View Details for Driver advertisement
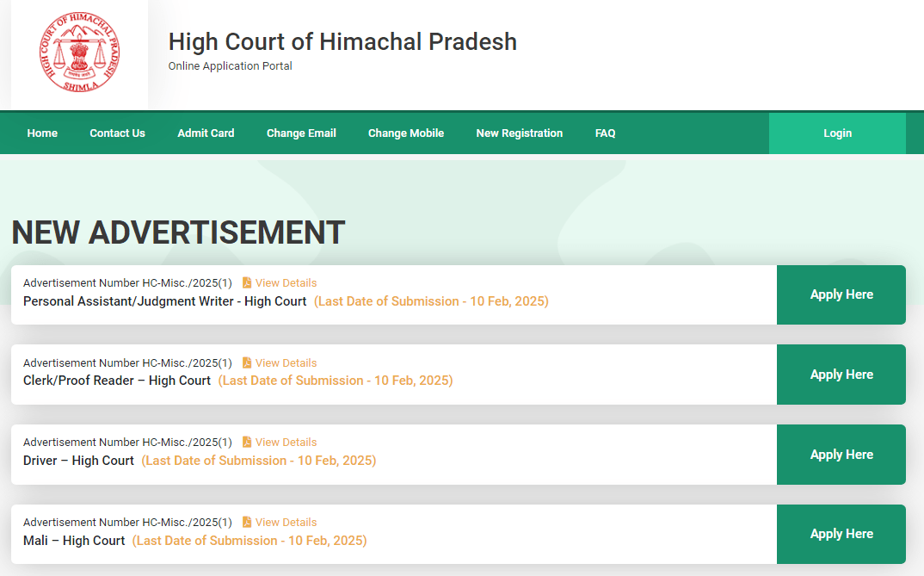924x576 pixels. (x=286, y=443)
